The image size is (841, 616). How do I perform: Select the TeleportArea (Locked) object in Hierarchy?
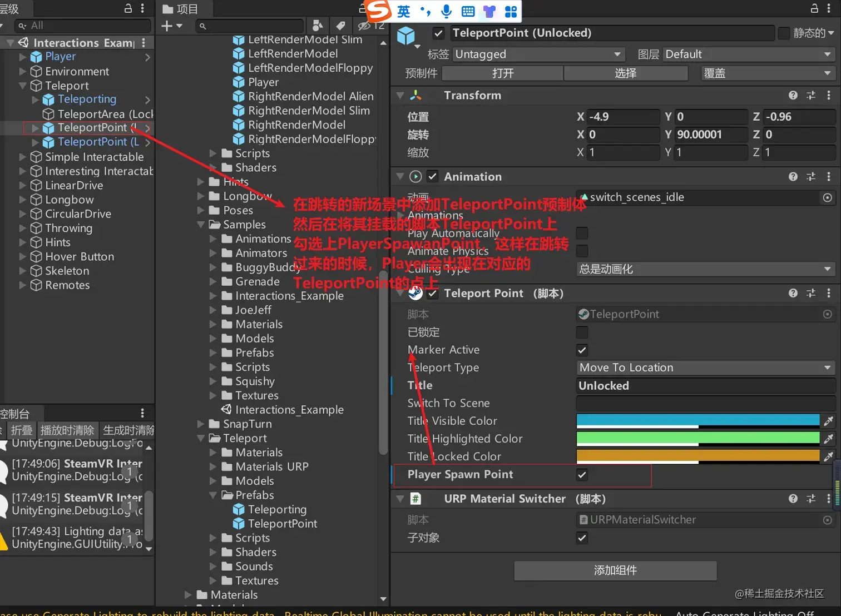pos(98,114)
